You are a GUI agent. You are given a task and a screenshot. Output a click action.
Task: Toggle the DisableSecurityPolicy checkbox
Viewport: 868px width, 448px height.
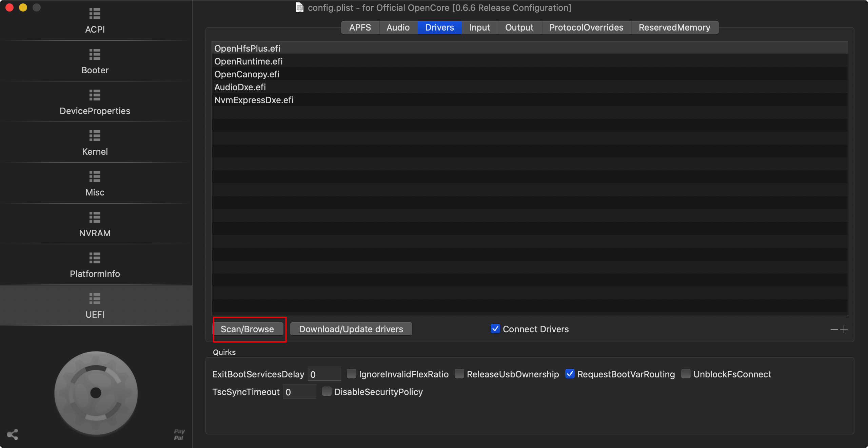(x=327, y=392)
